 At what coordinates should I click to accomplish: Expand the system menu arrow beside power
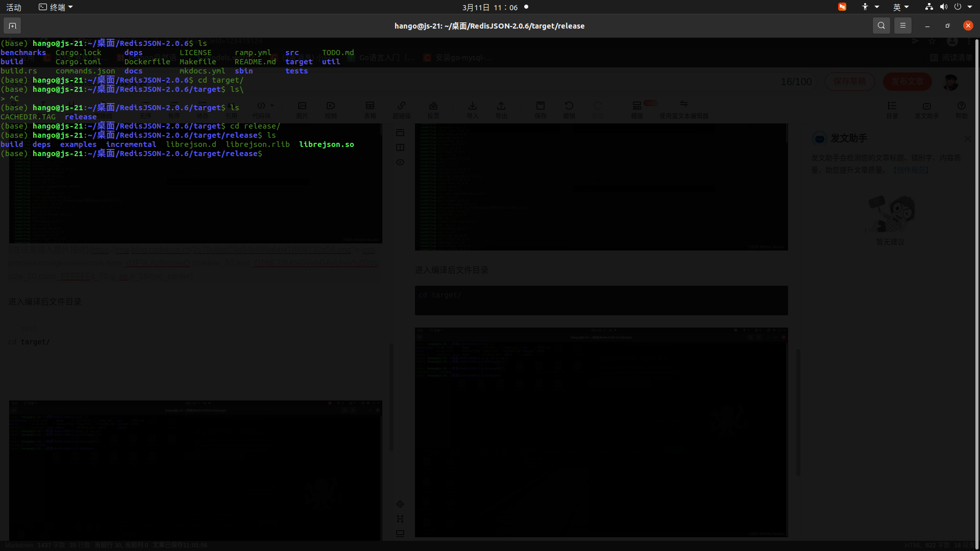click(x=970, y=7)
